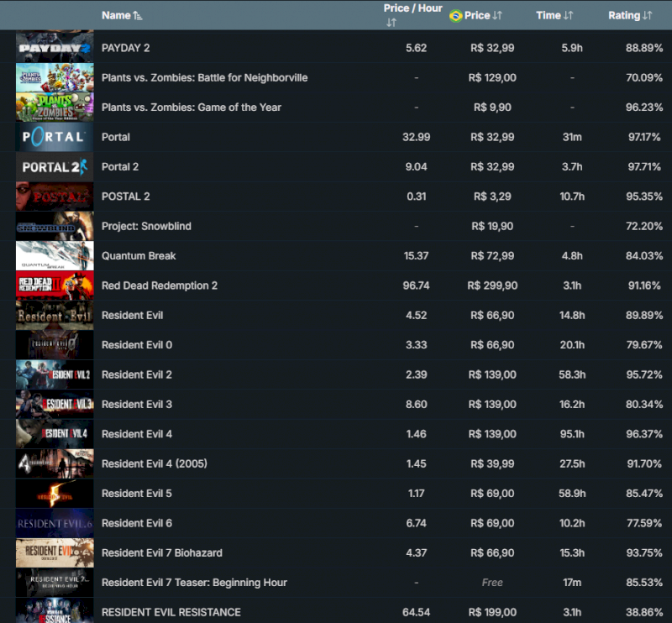
Task: Click the Red Dead Redemption 2 name
Action: 160,285
